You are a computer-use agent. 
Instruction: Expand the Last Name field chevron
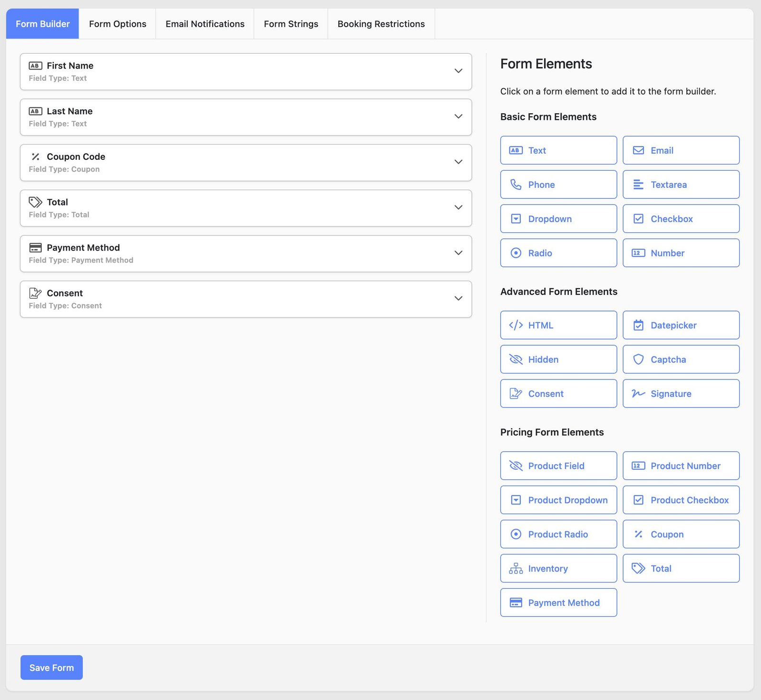click(459, 117)
